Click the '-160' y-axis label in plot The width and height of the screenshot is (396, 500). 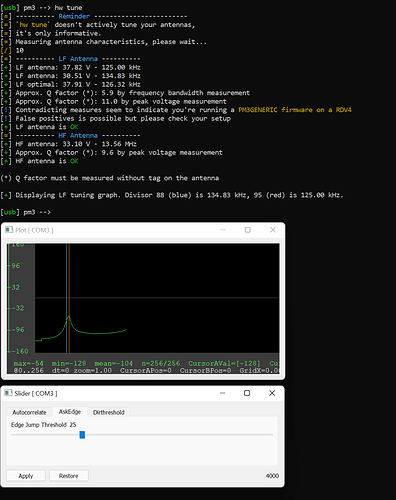20,351
